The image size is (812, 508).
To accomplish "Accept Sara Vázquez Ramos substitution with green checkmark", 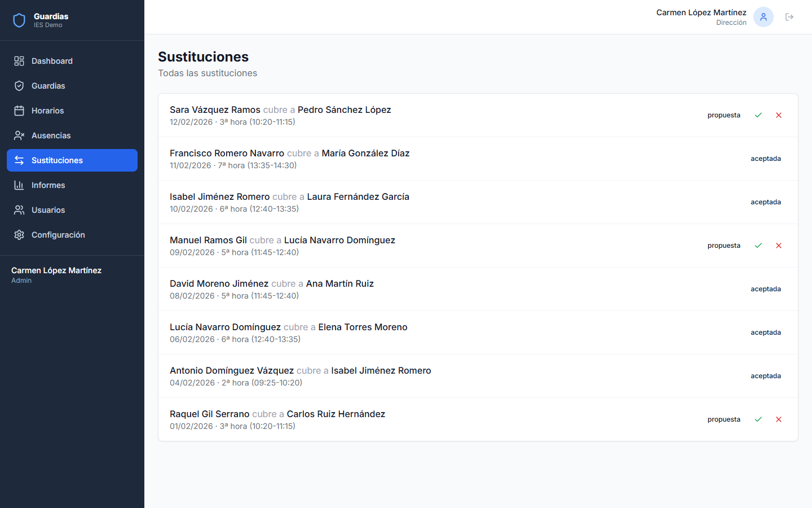I will (758, 115).
